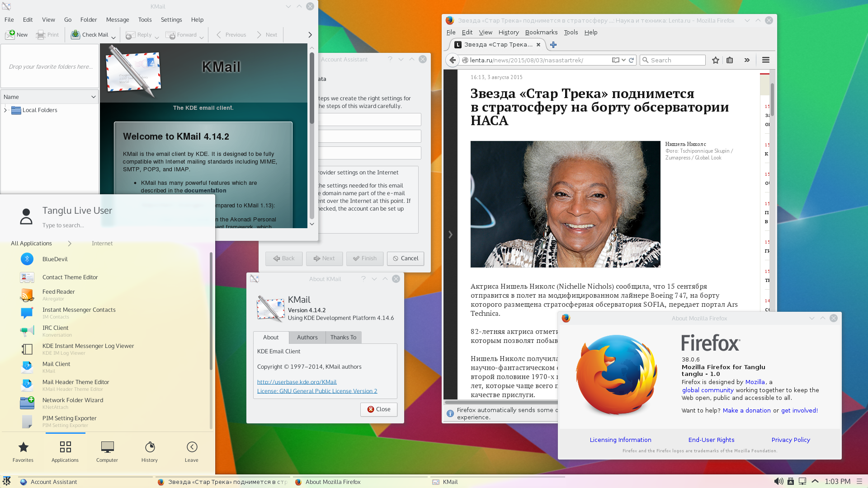The height and width of the screenshot is (488, 868).
Task: Expand the Local Folders tree item
Action: pos(5,110)
